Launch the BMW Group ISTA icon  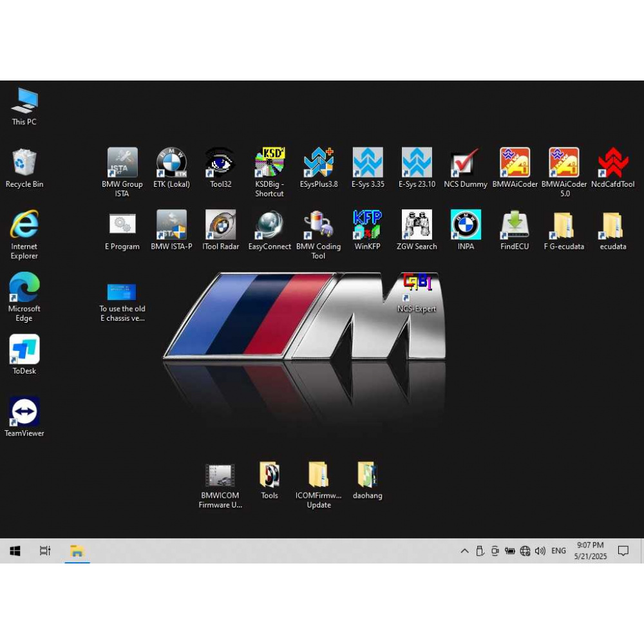click(x=122, y=173)
